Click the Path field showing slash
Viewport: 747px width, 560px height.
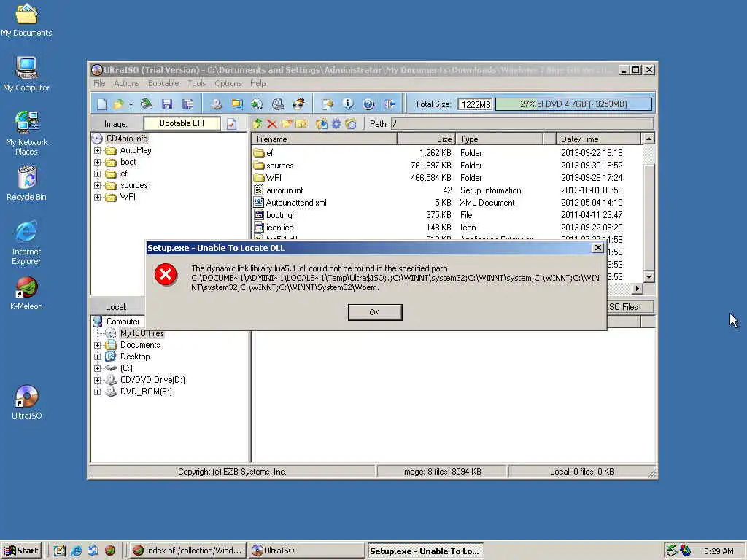click(x=522, y=124)
